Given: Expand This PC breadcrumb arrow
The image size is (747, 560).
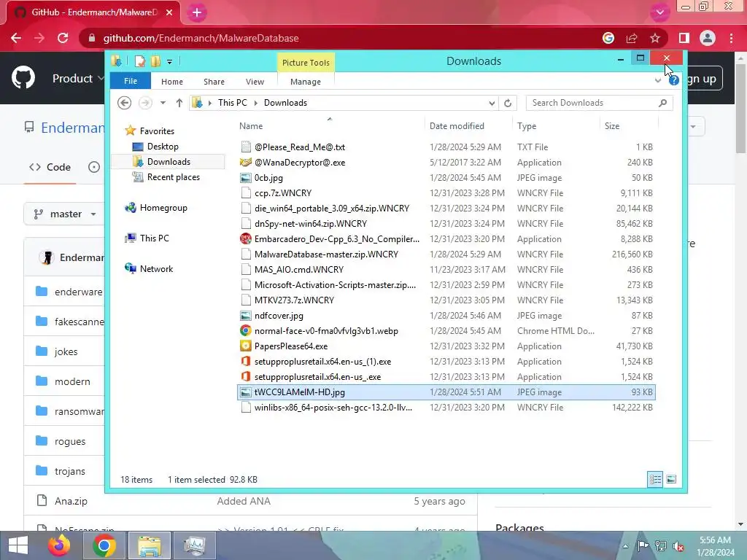Looking at the screenshot, I should [x=256, y=103].
